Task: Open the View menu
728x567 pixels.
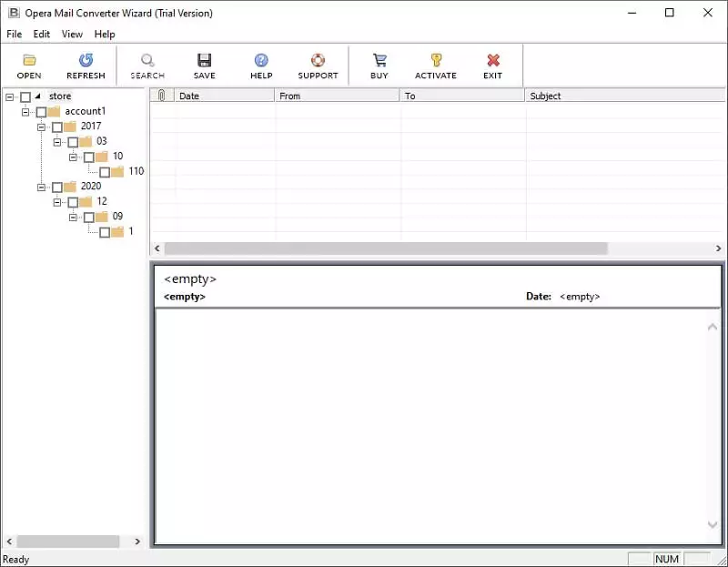Action: tap(72, 34)
